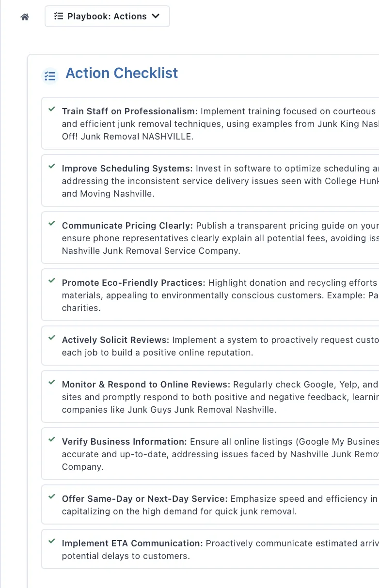Toggle checkmark for Offer Same-Day or Next-Day Service

pos(52,497)
